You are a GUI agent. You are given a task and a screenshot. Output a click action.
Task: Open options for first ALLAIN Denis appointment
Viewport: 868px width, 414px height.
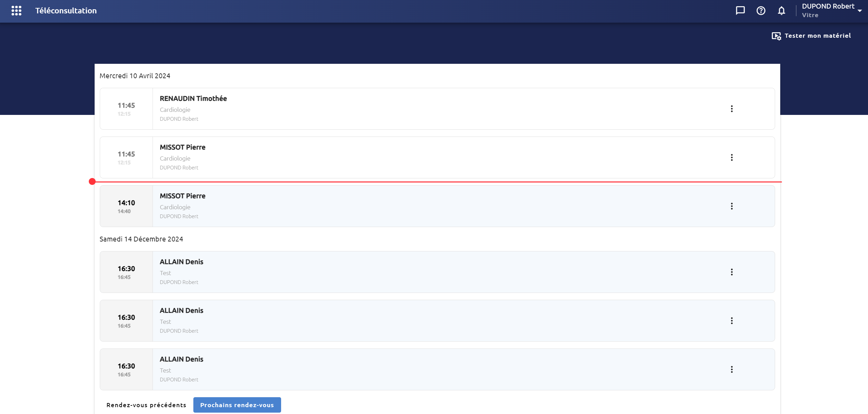tap(732, 272)
